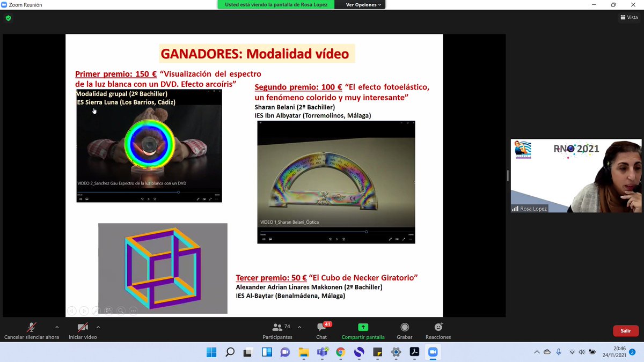Open Task View from the taskbar

[x=248, y=352]
